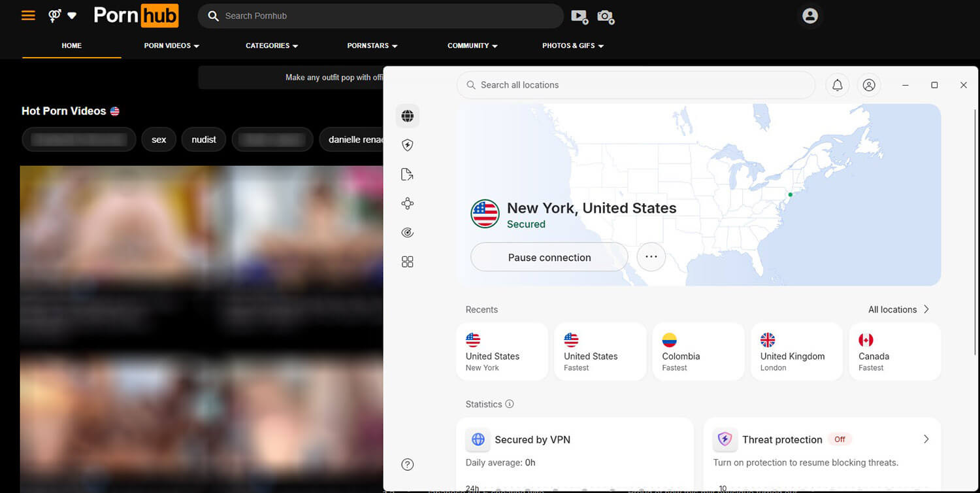Image resolution: width=980 pixels, height=493 pixels.
Task: Focus the website search box
Action: pos(380,16)
